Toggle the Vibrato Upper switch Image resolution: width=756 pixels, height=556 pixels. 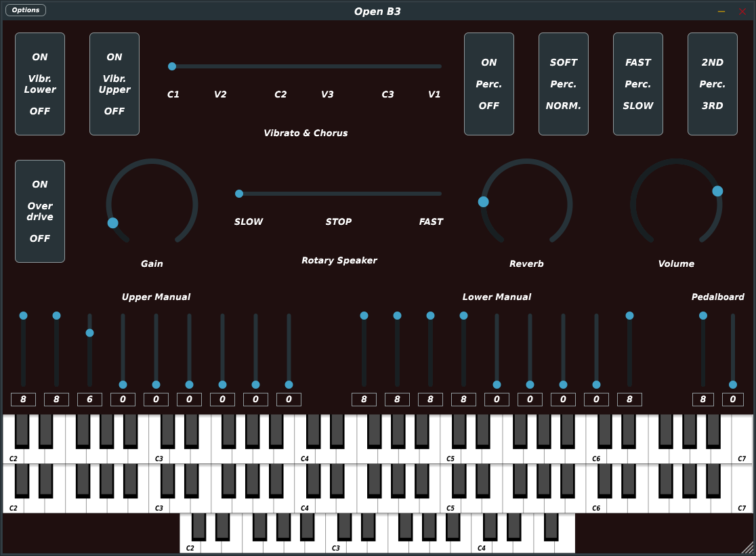pyautogui.click(x=114, y=84)
